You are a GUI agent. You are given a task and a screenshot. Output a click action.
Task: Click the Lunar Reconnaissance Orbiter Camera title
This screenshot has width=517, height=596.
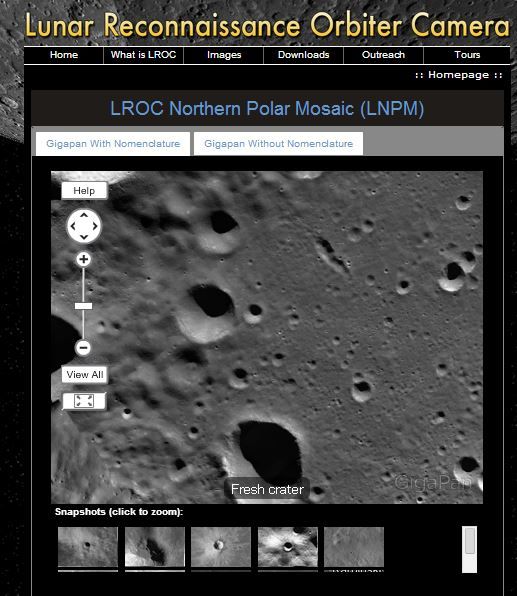click(x=267, y=25)
